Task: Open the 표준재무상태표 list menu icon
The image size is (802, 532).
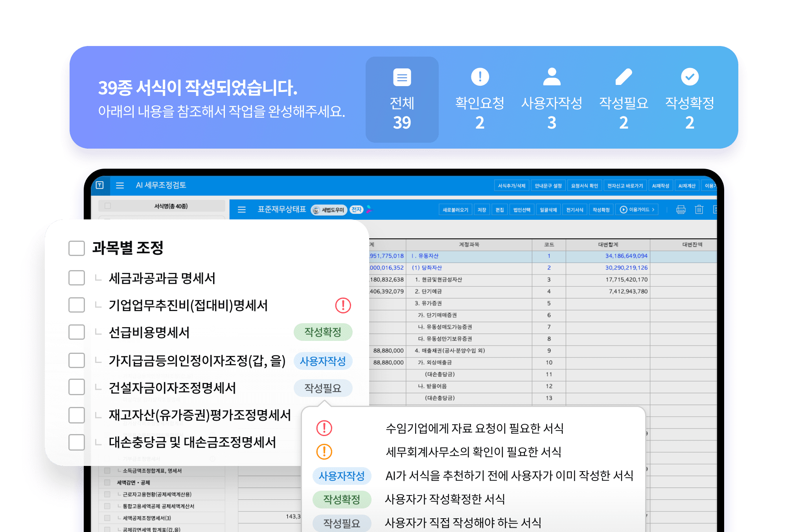Action: coord(242,210)
